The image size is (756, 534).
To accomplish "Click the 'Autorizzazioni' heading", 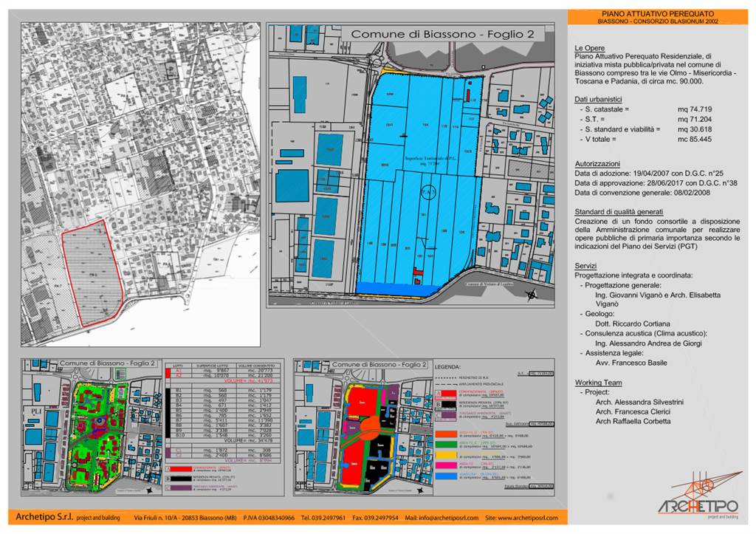I will point(597,163).
